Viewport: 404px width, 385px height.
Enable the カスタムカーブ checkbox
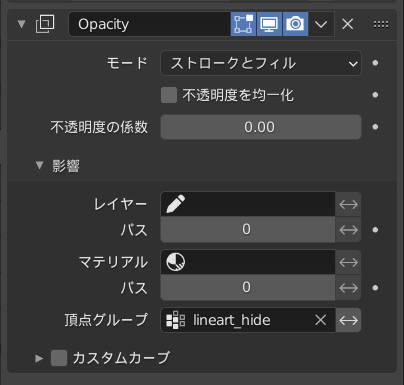(59, 358)
